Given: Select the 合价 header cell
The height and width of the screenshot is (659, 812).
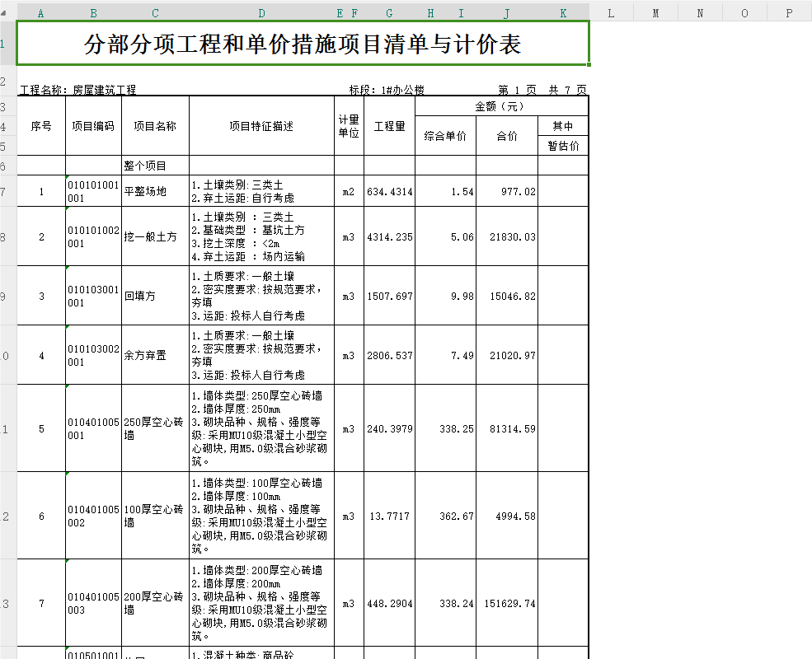Looking at the screenshot, I should [507, 136].
